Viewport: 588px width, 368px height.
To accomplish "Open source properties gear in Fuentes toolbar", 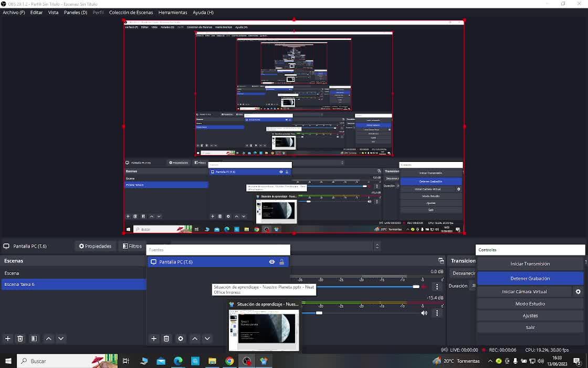I will pos(181,339).
